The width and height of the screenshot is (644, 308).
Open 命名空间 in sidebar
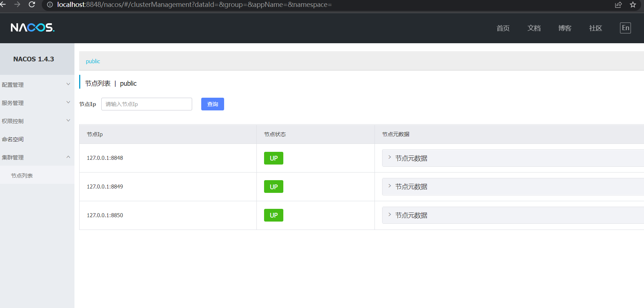[x=37, y=139]
